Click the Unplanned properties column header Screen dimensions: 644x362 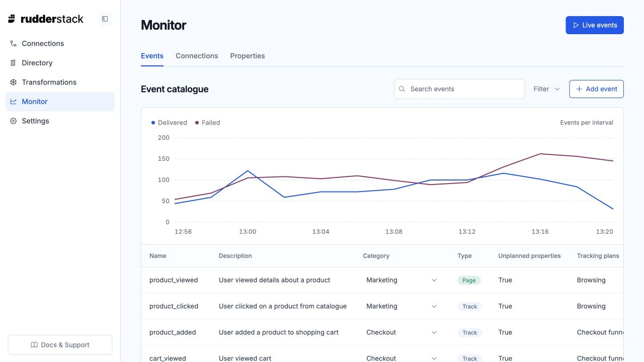(529, 256)
